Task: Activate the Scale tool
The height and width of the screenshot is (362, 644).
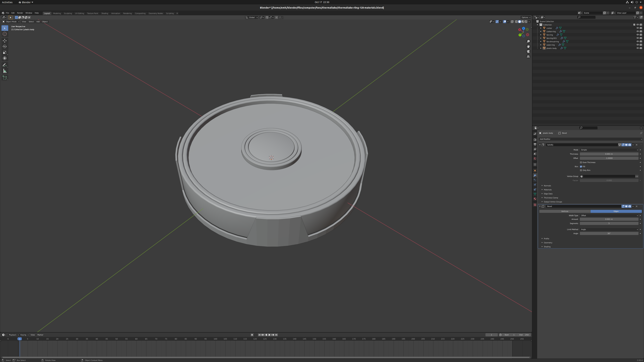Action: [x=5, y=52]
